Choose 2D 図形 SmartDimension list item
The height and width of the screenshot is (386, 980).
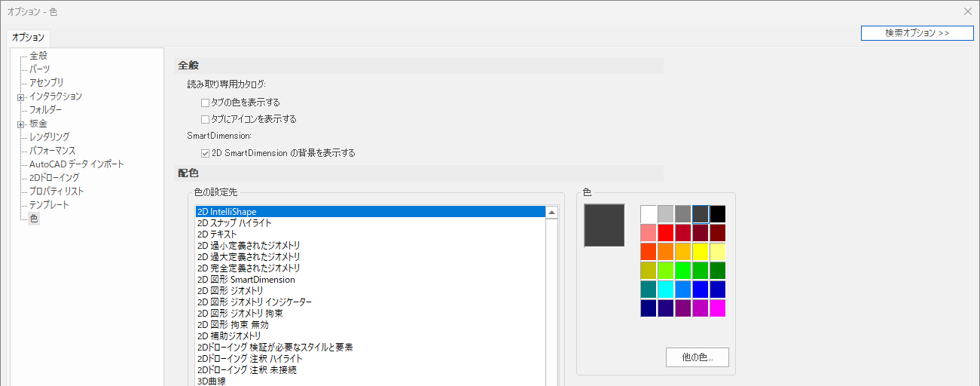point(371,280)
